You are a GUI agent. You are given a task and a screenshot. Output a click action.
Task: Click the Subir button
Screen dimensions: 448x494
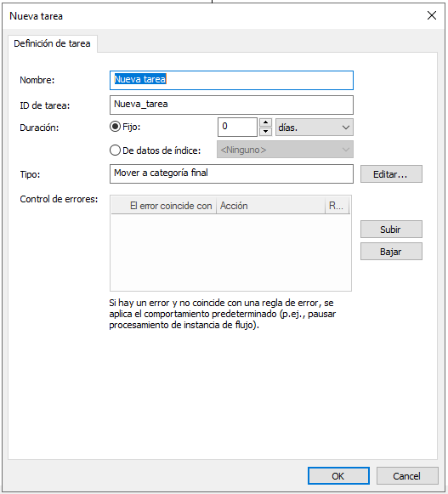(x=391, y=229)
